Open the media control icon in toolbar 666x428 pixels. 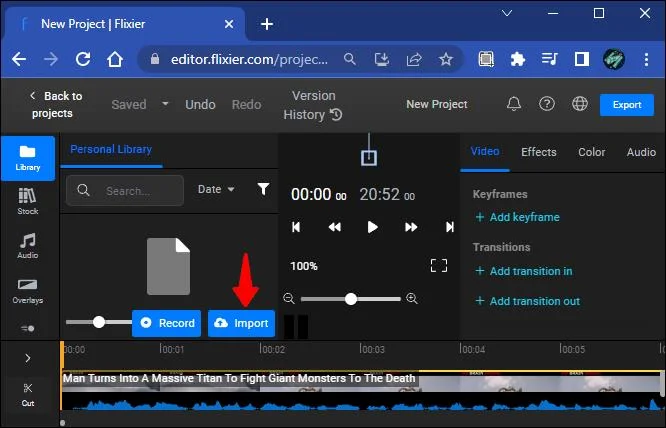click(x=550, y=59)
